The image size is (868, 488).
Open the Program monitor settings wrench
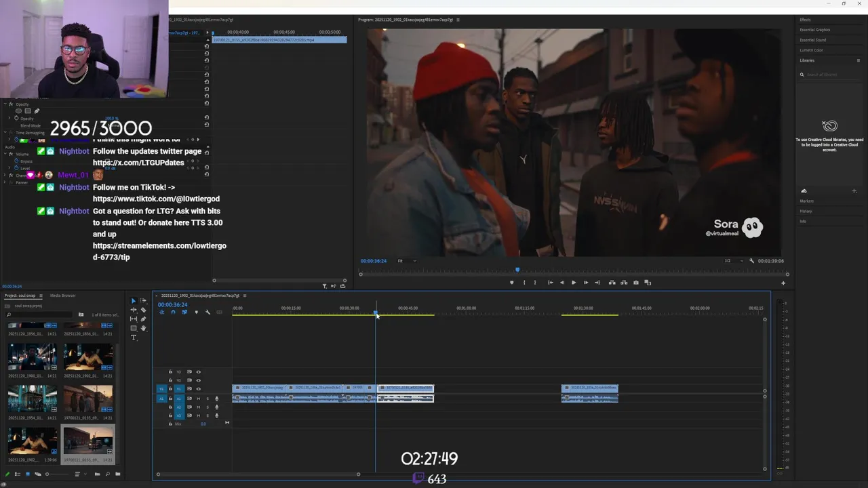point(751,261)
